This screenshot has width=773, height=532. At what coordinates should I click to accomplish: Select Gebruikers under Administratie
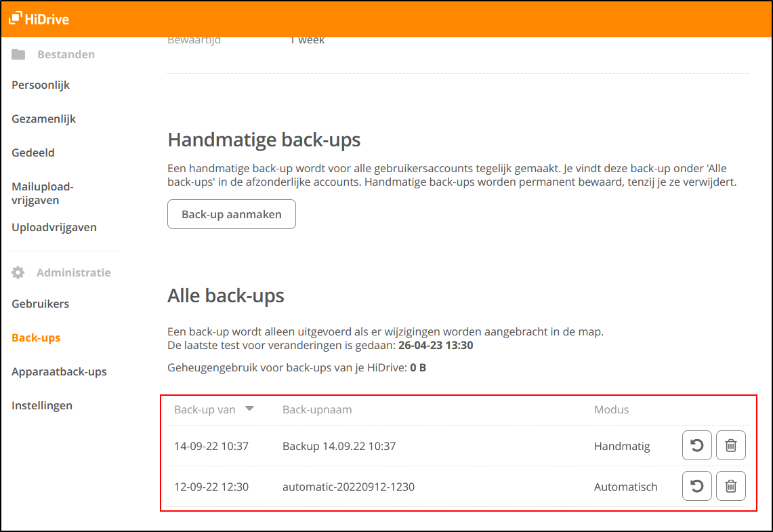(x=40, y=304)
